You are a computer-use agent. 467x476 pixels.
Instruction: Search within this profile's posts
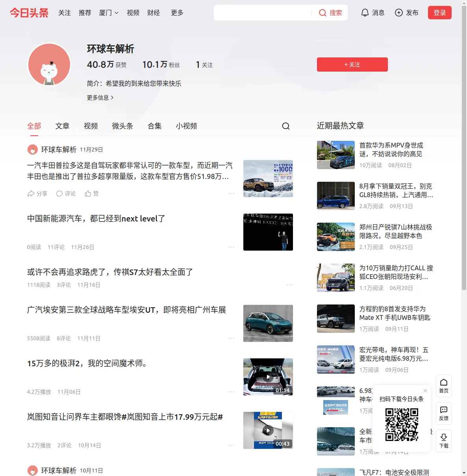[x=286, y=126]
